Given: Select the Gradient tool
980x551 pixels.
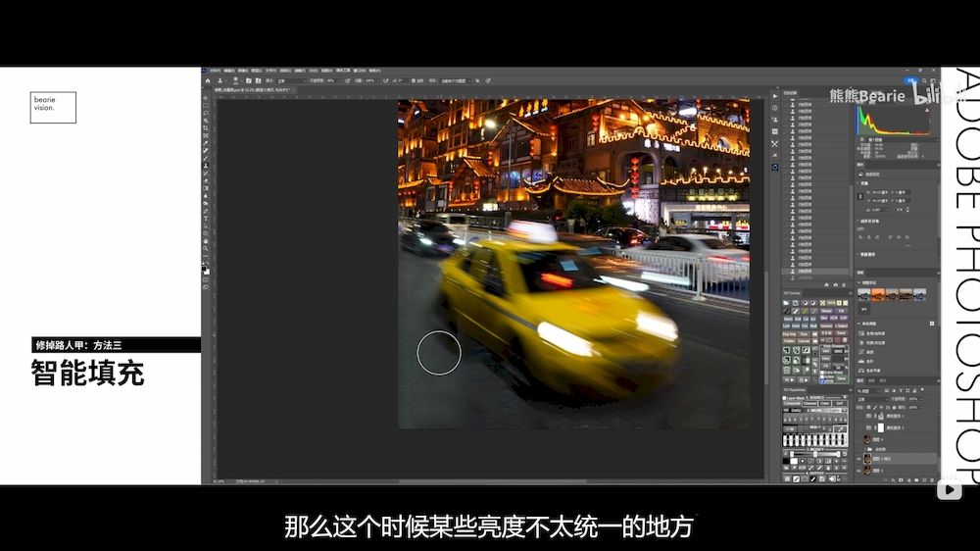Looking at the screenshot, I should [206, 188].
